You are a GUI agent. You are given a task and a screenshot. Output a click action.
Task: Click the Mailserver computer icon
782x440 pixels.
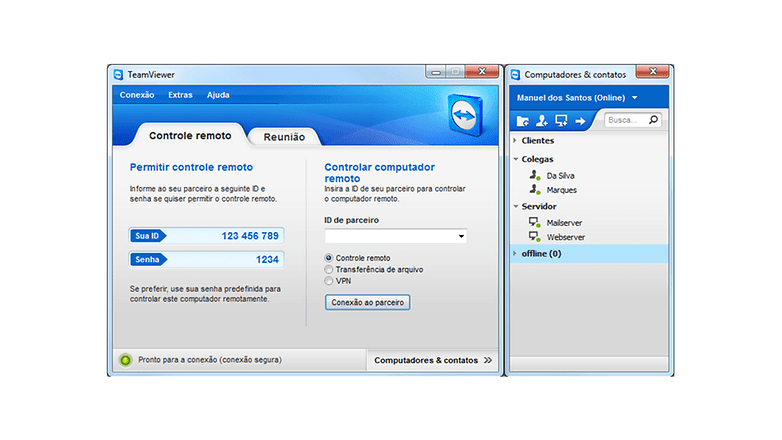pos(535,222)
